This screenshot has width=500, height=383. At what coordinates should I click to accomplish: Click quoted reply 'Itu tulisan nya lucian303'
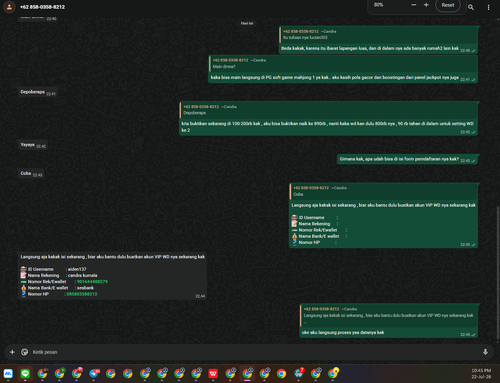point(378,35)
